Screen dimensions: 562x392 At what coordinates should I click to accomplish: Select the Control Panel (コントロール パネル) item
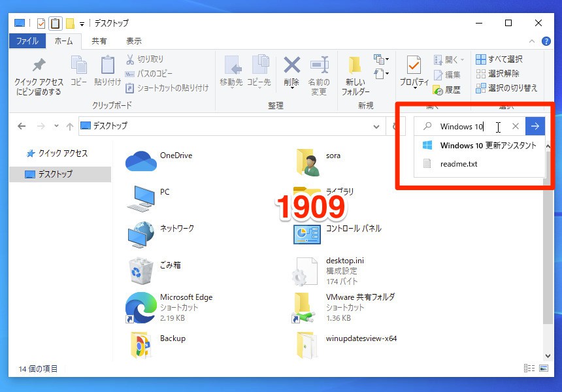337,235
